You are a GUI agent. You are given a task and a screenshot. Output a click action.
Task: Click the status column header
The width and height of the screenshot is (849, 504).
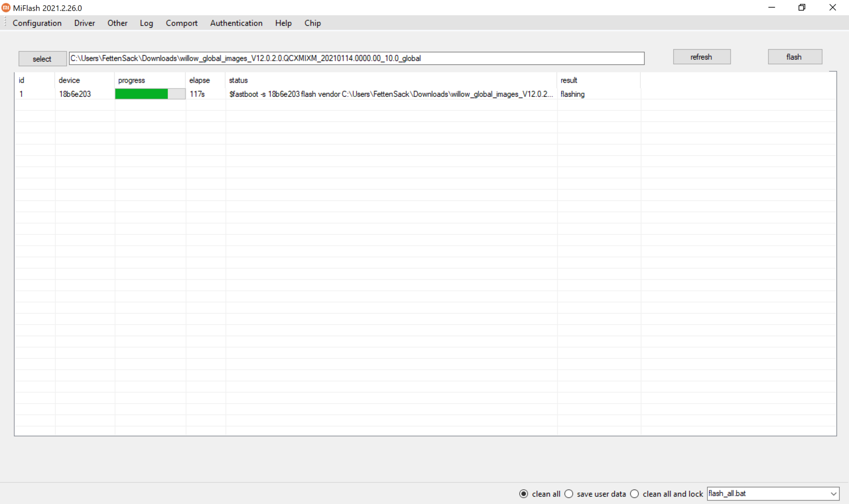coord(391,80)
